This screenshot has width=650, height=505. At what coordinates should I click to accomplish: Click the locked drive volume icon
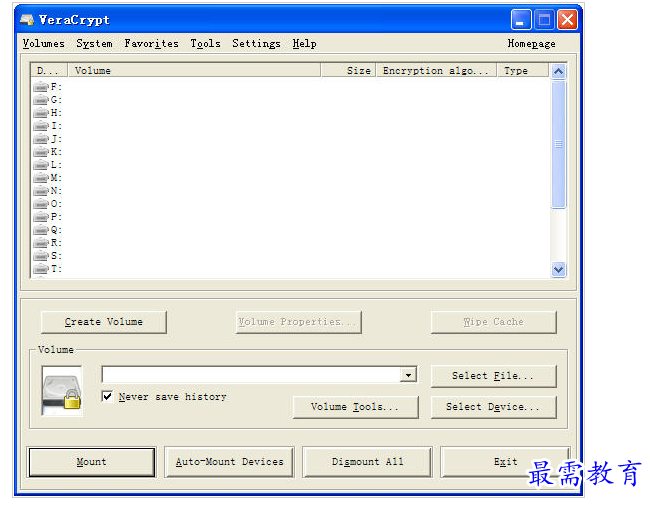(x=62, y=391)
